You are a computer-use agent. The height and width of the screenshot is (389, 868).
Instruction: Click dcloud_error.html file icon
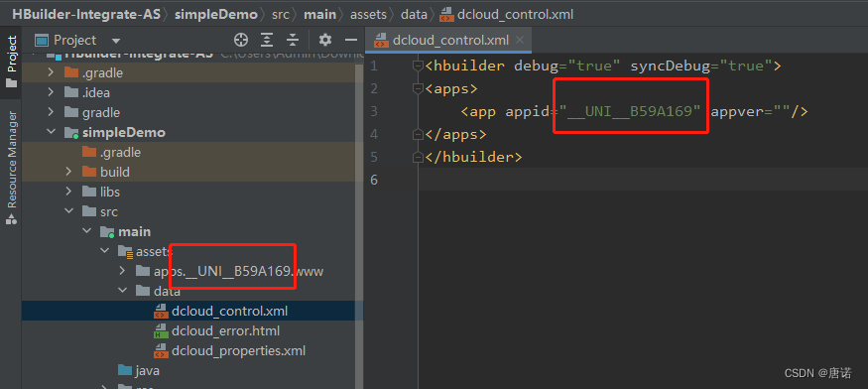pos(161,331)
